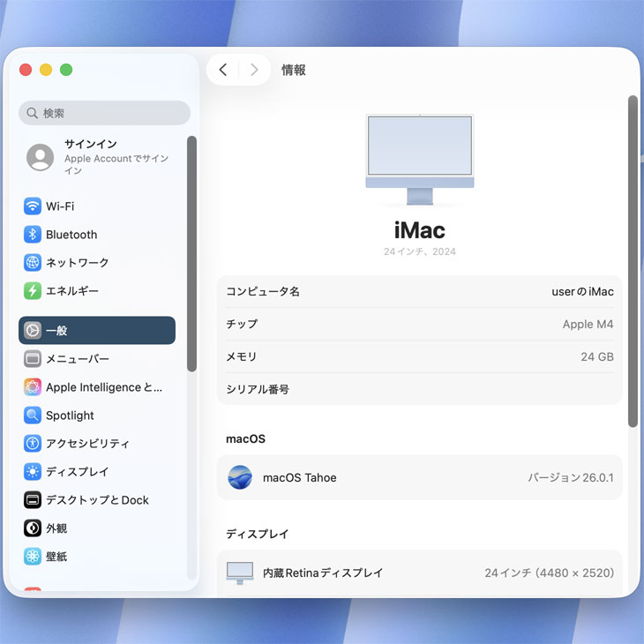Click the 情報 page title
The height and width of the screenshot is (644, 644).
pyautogui.click(x=293, y=70)
